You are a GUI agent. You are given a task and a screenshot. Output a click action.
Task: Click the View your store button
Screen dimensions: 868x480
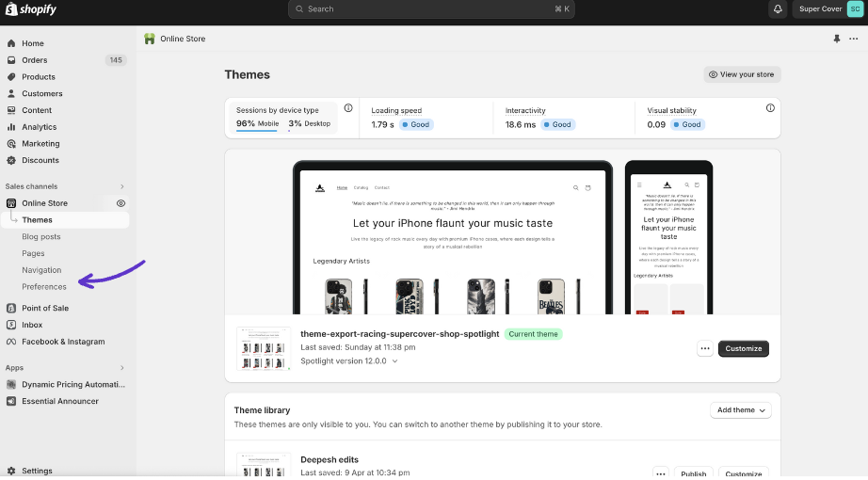(742, 74)
